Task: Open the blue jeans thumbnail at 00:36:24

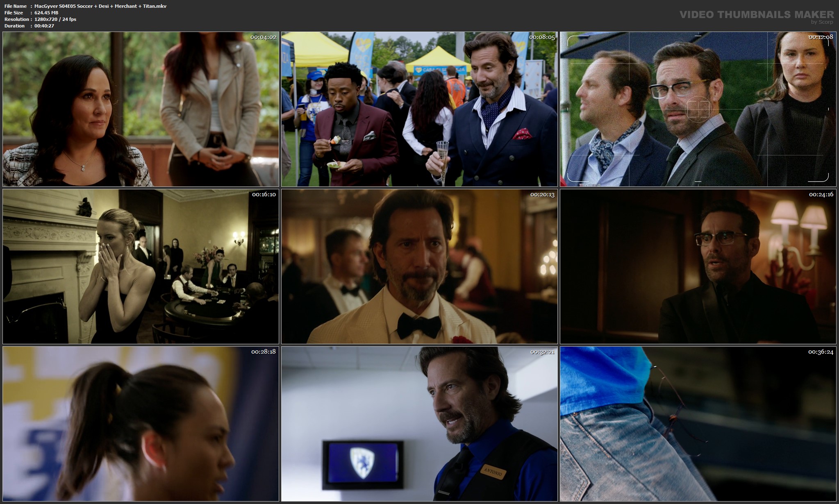Action: (x=698, y=424)
